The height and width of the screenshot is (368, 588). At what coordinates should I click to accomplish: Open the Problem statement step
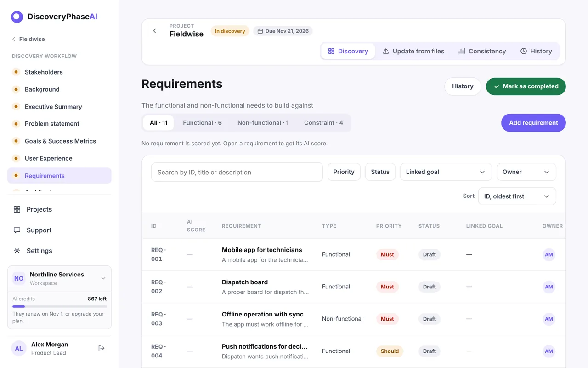click(x=59, y=124)
